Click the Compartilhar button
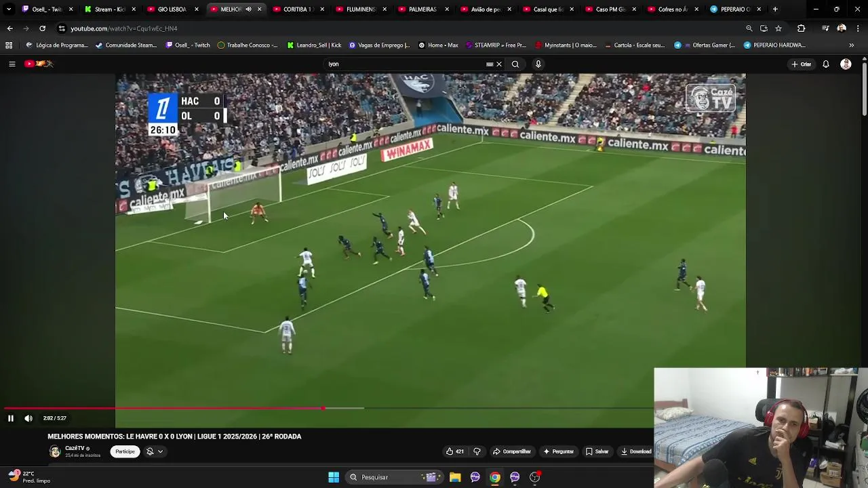 (512, 451)
